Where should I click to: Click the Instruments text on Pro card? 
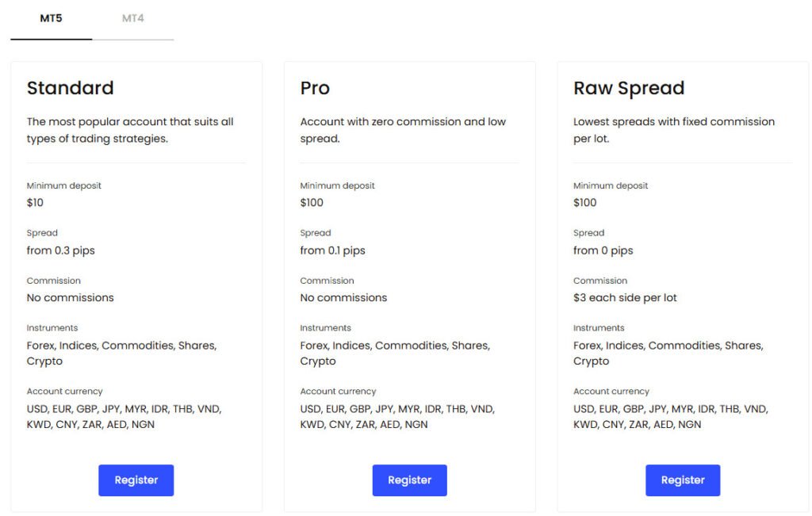325,327
